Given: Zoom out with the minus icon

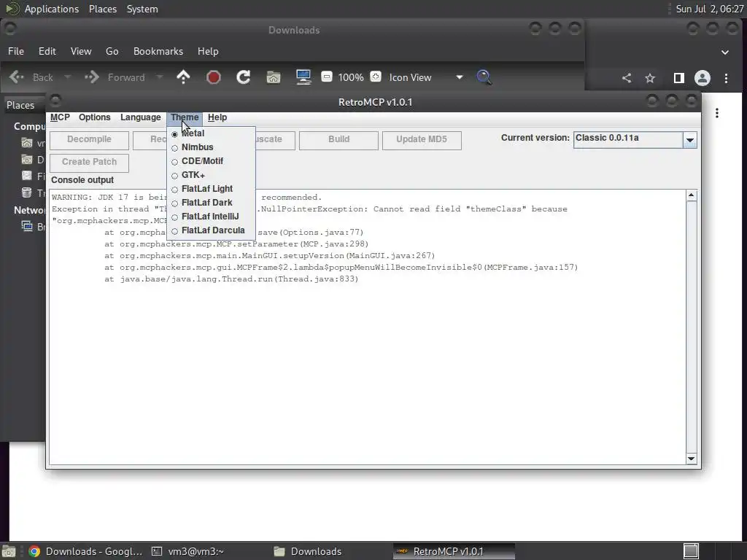Looking at the screenshot, I should [x=327, y=77].
